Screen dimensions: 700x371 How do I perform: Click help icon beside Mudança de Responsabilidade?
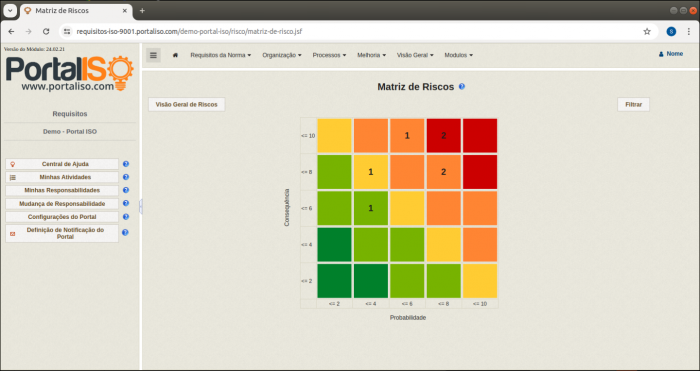(x=125, y=203)
